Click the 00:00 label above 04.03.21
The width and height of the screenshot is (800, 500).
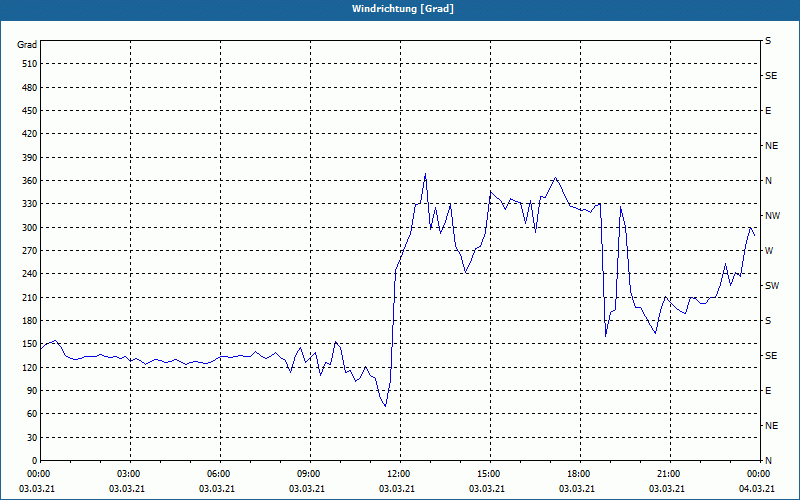pos(757,473)
